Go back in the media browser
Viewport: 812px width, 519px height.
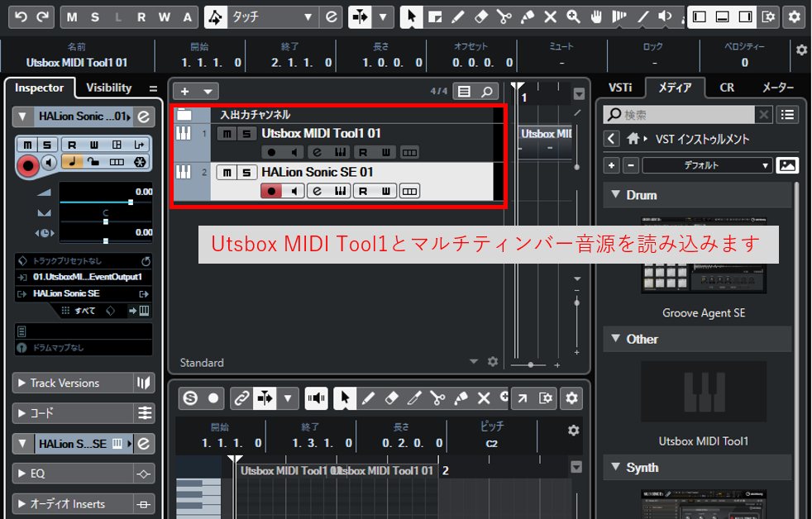tap(612, 139)
